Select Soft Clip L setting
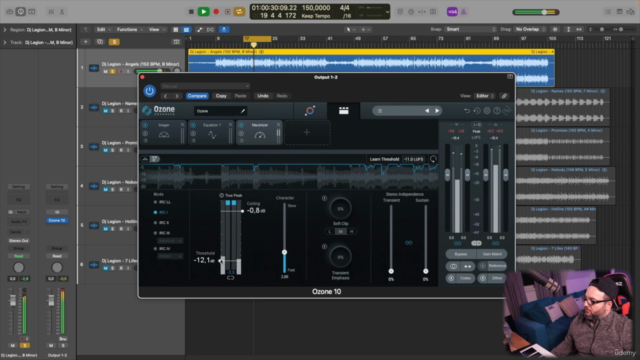The image size is (640, 360). [330, 231]
